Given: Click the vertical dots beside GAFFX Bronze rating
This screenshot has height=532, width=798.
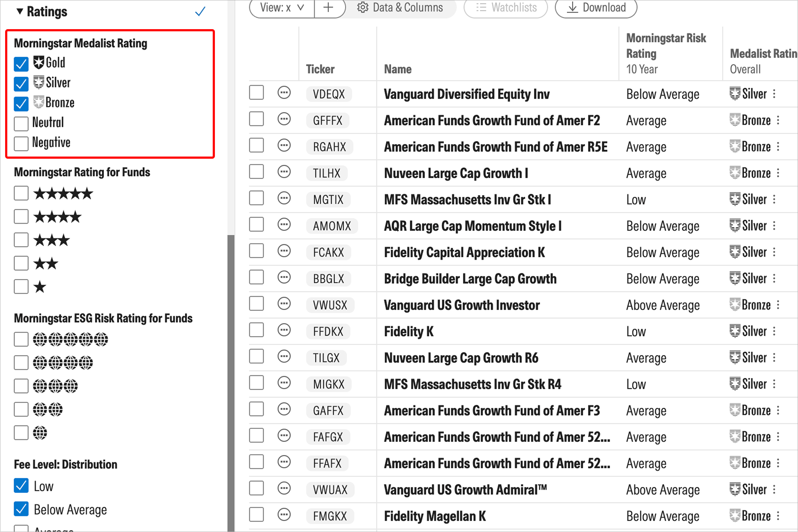Looking at the screenshot, I should point(778,411).
